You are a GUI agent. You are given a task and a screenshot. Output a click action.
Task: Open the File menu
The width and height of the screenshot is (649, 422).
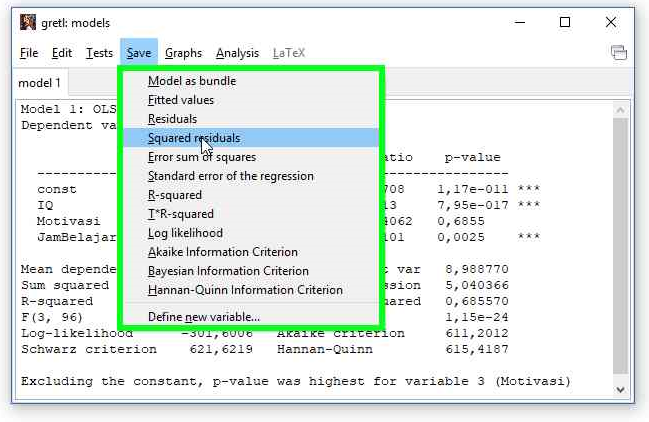click(29, 53)
